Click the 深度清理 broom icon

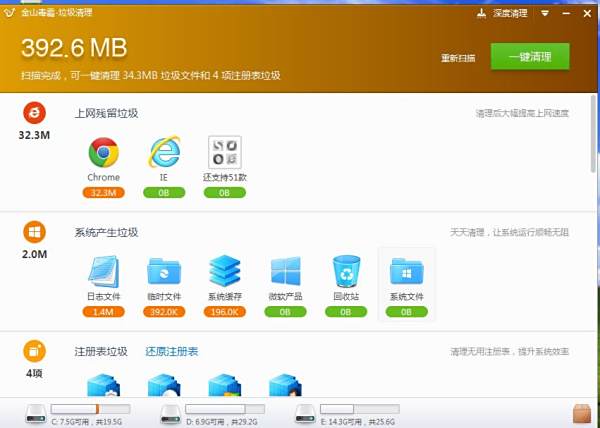[x=482, y=13]
